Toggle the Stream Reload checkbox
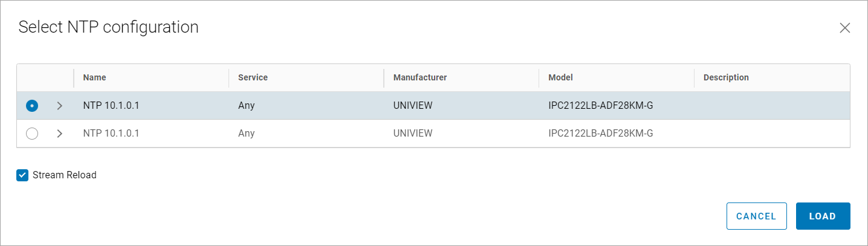Screen dimensions: 868x246 click(22, 175)
